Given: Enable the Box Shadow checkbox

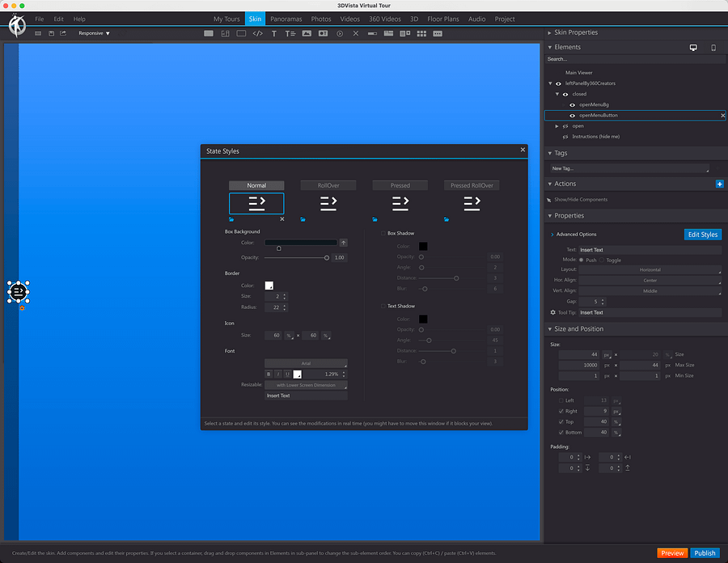Looking at the screenshot, I should (383, 234).
